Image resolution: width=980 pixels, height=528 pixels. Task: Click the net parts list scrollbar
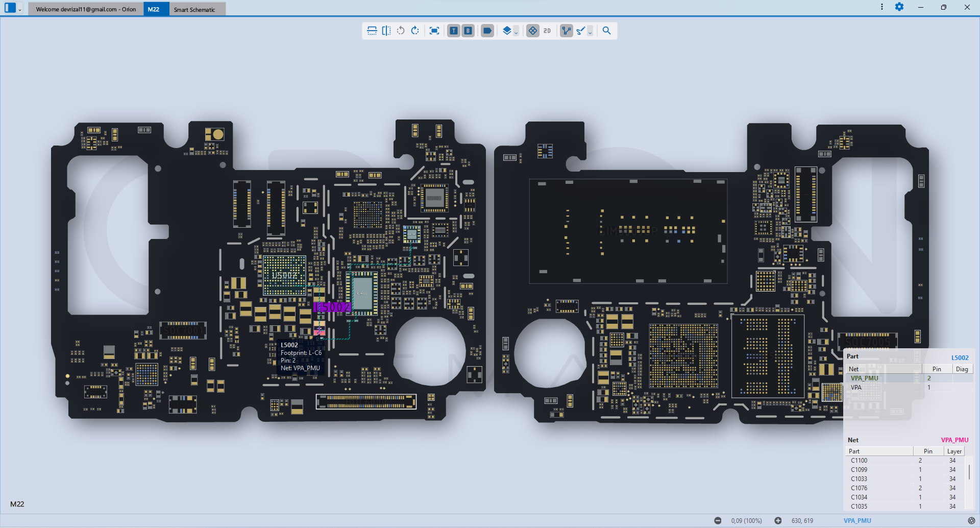point(969,471)
